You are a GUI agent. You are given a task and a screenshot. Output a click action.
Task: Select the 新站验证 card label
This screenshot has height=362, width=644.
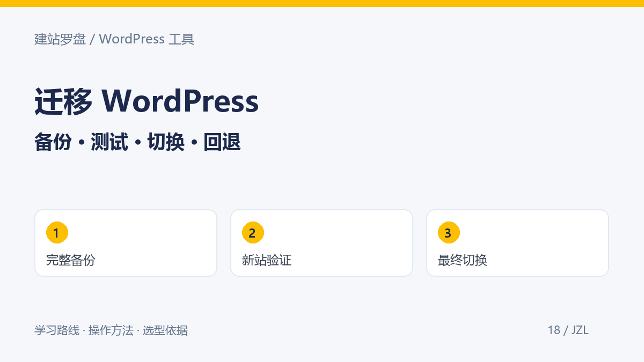click(x=267, y=261)
